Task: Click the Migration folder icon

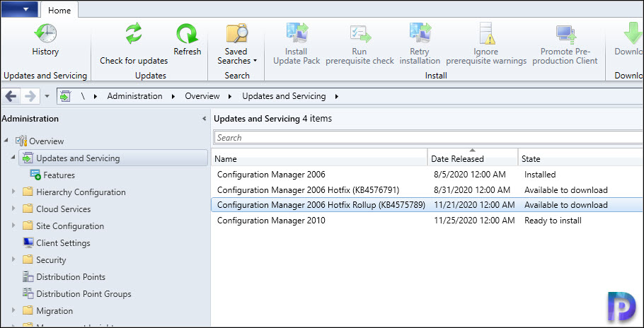Action: point(28,311)
